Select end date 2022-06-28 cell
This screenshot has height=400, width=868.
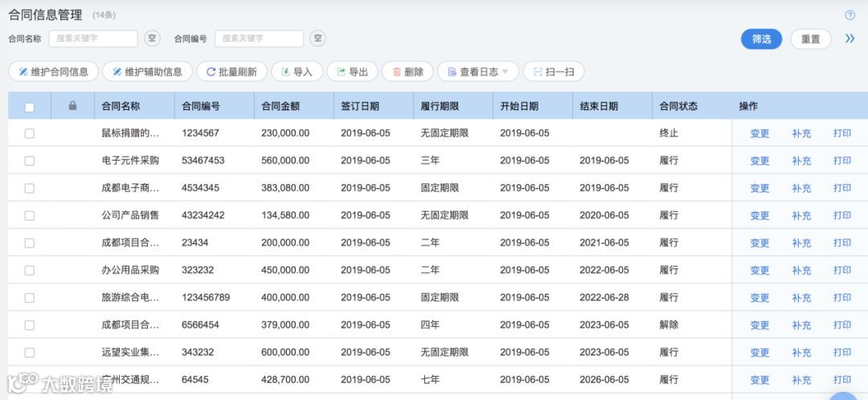pyautogui.click(x=604, y=298)
